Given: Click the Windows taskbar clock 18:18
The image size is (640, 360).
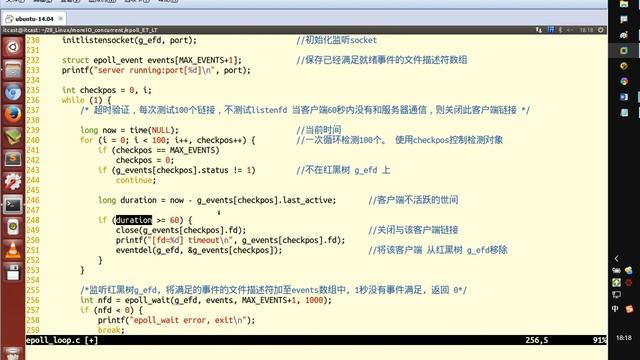Looking at the screenshot, I should click(623, 338).
